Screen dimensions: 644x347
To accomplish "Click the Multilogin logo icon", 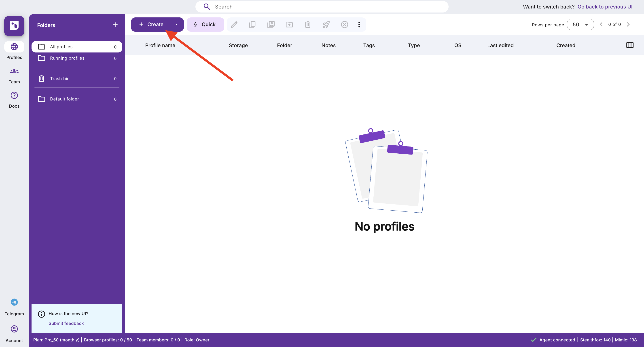I will pyautogui.click(x=14, y=26).
